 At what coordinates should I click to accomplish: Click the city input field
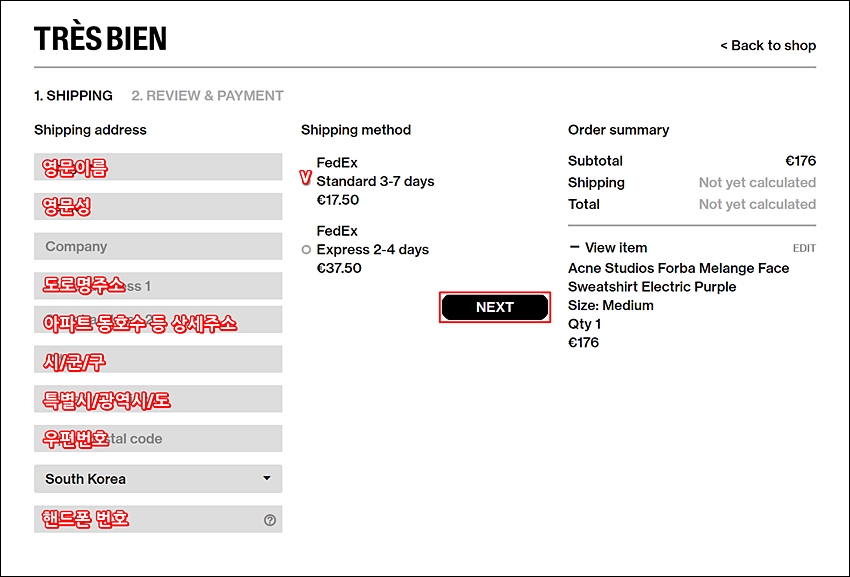pyautogui.click(x=158, y=359)
